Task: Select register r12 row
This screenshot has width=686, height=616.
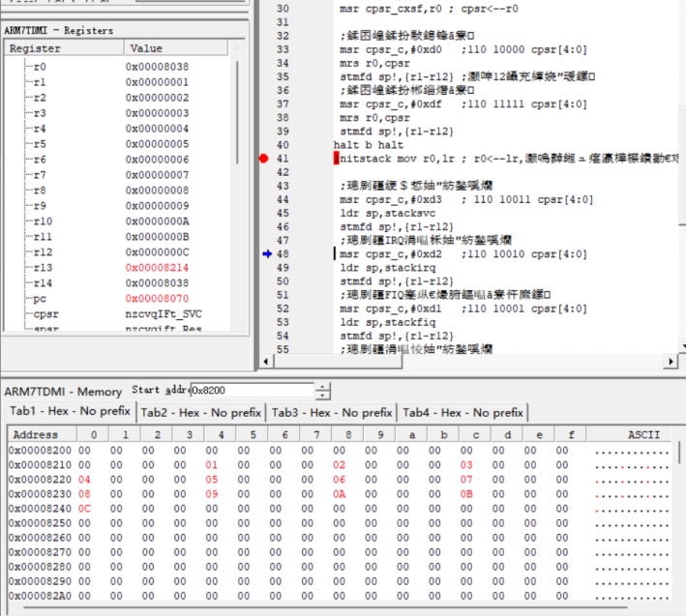Action: pos(118,252)
